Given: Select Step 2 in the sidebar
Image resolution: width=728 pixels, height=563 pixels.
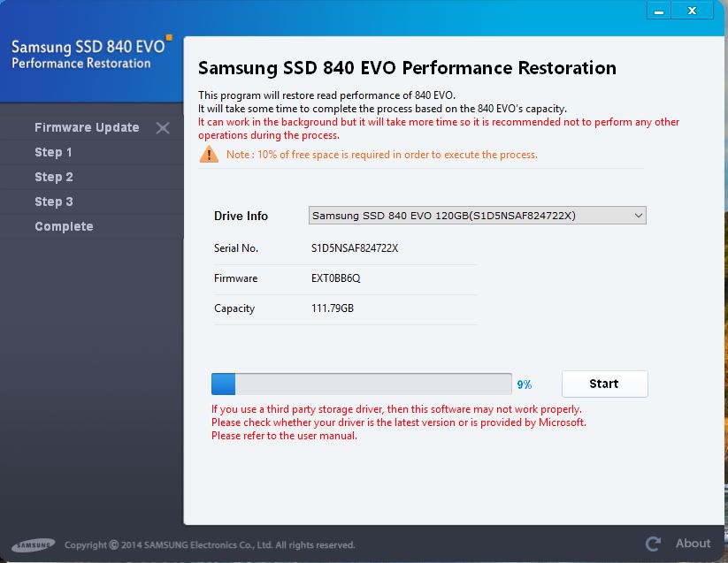Looking at the screenshot, I should (54, 177).
